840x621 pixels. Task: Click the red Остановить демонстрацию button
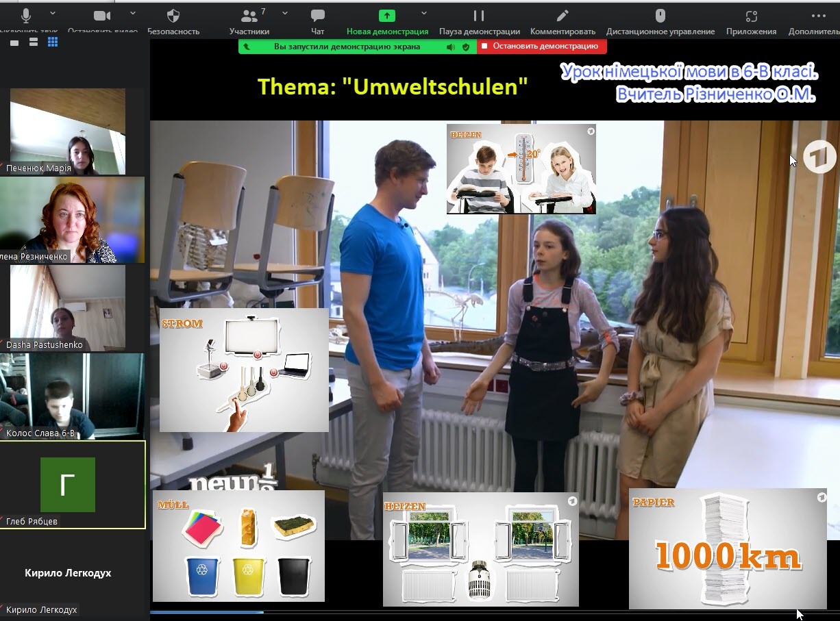click(x=541, y=47)
